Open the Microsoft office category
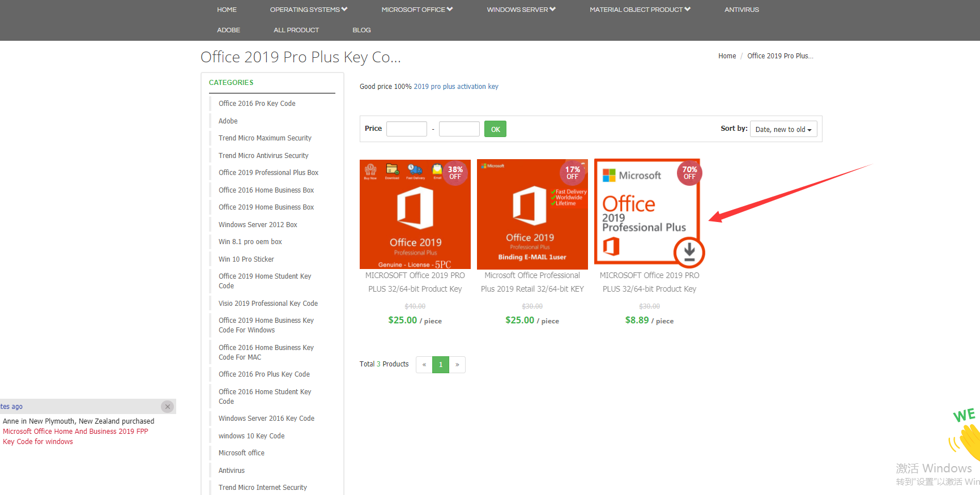 [x=241, y=453]
